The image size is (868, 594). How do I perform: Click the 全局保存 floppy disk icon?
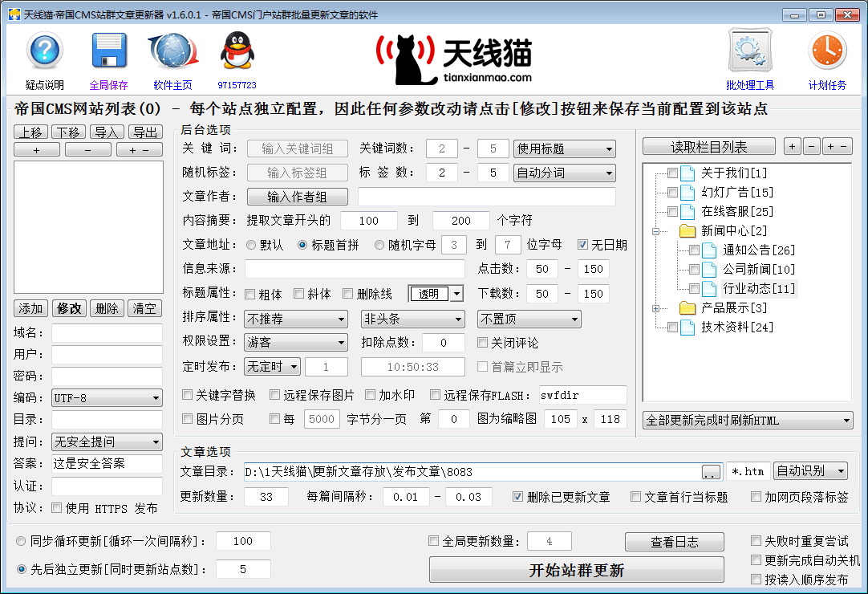point(109,51)
